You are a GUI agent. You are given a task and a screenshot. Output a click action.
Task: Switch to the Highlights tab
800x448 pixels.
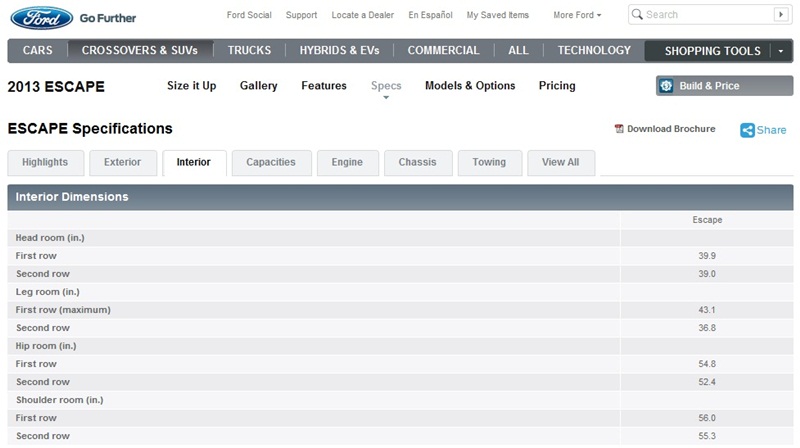pyautogui.click(x=45, y=163)
